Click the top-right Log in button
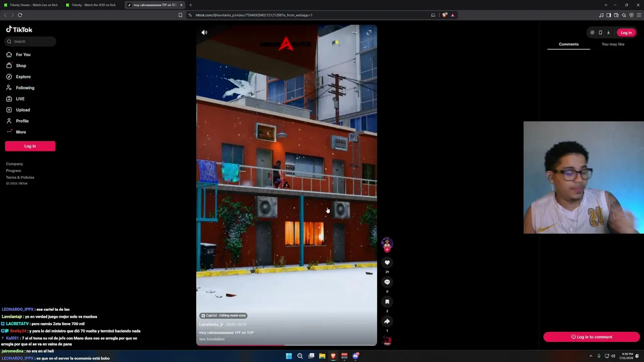644x362 pixels. [626, 33]
